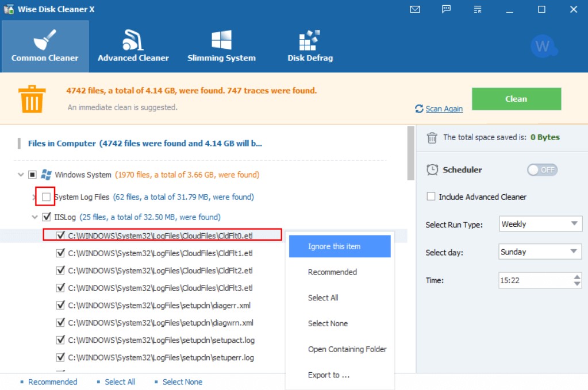Image resolution: width=588 pixels, height=390 pixels.
Task: Switch to the Common Cleaner tab
Action: [x=45, y=46]
